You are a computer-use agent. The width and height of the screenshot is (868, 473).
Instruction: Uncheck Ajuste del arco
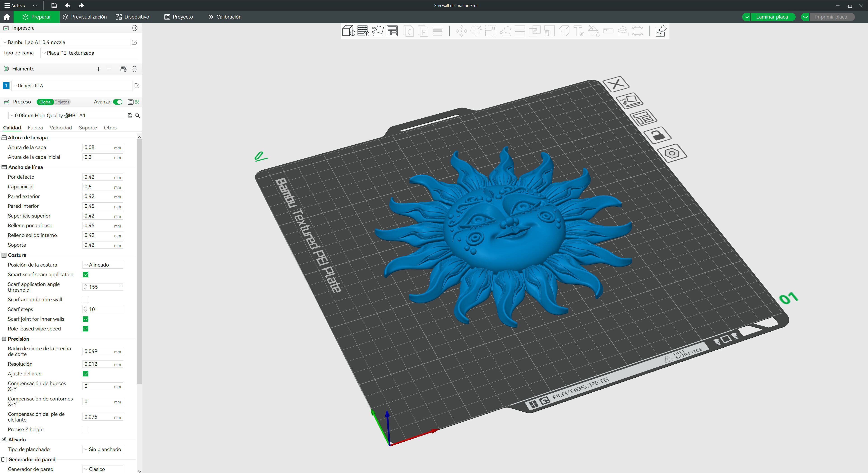(86, 374)
